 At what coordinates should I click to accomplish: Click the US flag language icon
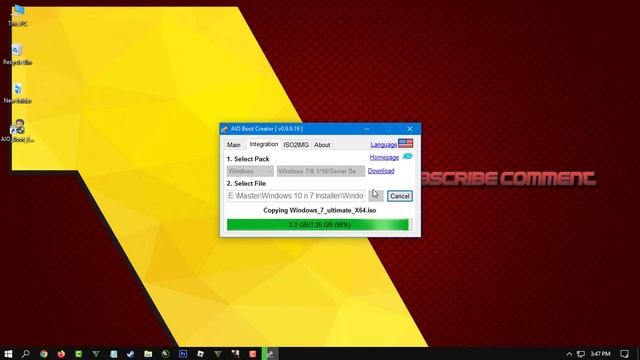tap(405, 143)
